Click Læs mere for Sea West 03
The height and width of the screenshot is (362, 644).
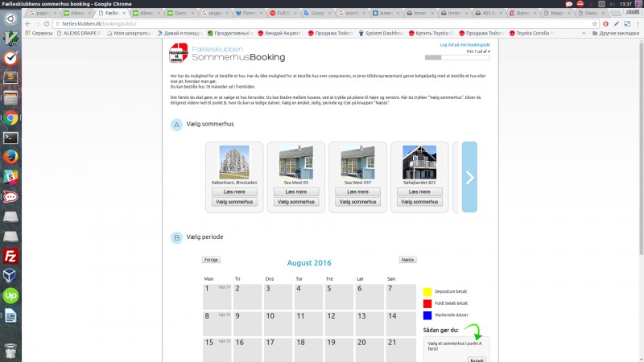pyautogui.click(x=296, y=191)
